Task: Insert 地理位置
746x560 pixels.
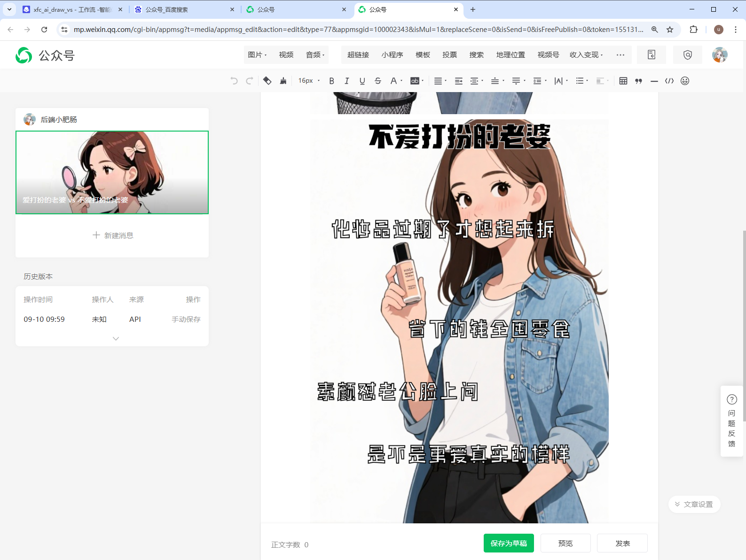Action: [x=510, y=55]
